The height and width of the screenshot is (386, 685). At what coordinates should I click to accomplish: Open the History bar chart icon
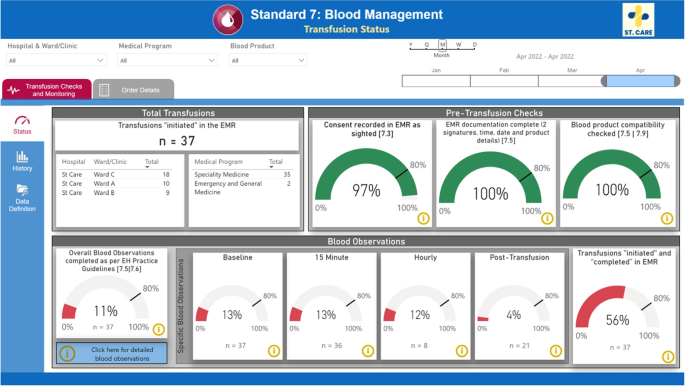click(x=22, y=156)
